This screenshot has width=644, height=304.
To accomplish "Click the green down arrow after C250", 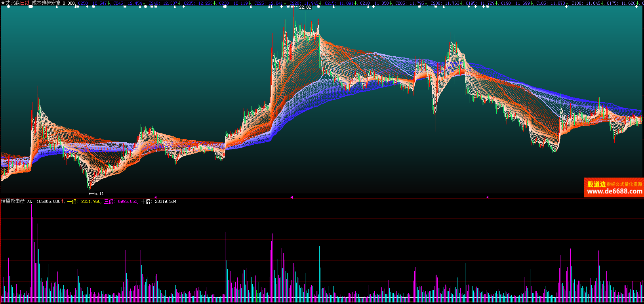I will [x=109, y=3].
